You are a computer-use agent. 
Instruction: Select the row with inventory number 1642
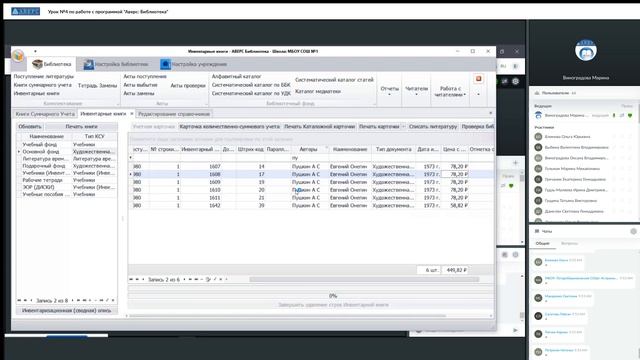click(x=311, y=205)
